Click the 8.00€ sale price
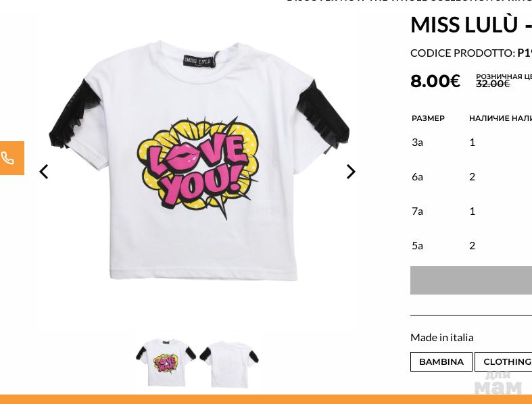Screen dimensions: 532x404 435,81
